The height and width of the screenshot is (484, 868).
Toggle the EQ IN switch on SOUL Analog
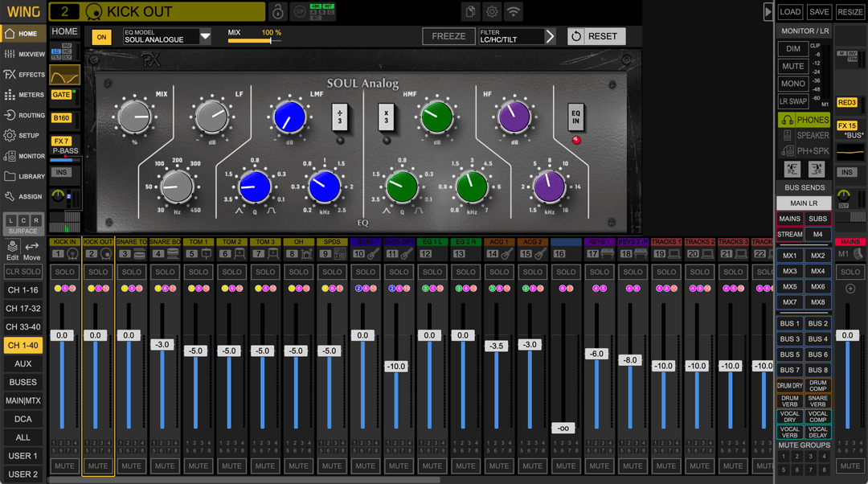pyautogui.click(x=575, y=117)
